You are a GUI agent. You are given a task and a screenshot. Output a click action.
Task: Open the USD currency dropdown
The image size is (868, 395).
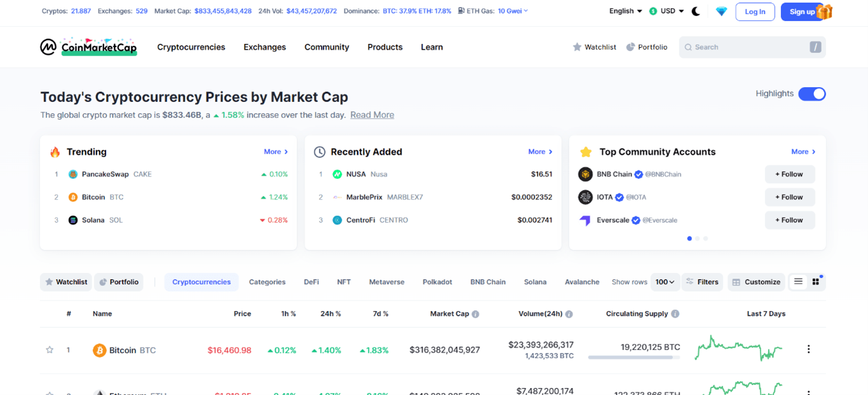click(x=667, y=11)
